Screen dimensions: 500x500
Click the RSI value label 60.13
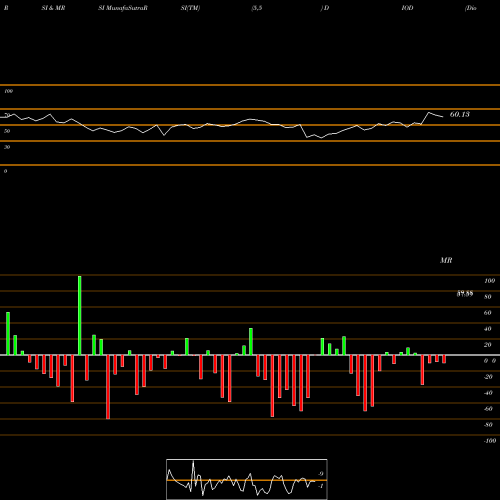pyautogui.click(x=460, y=114)
